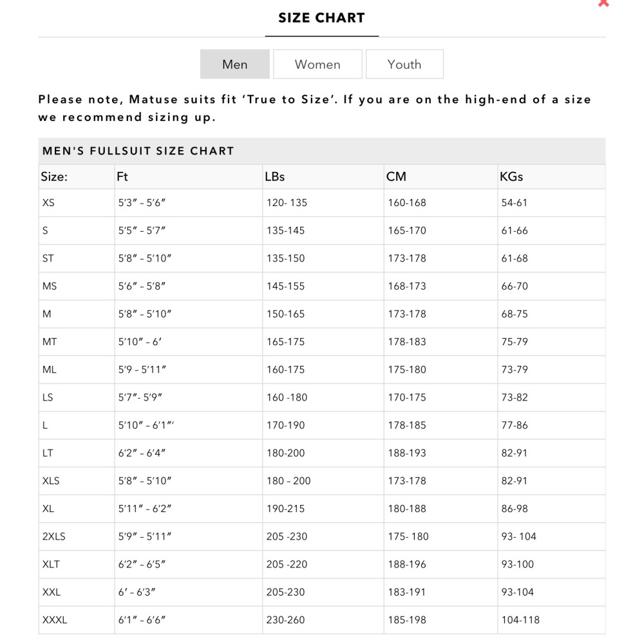Click the 230-260 pounds cell
Screen dimensions: 644x644
point(286,620)
